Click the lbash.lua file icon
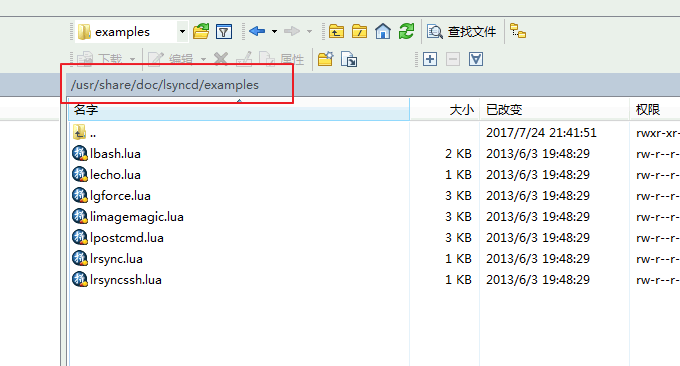The image size is (680, 366). pyautogui.click(x=80, y=154)
